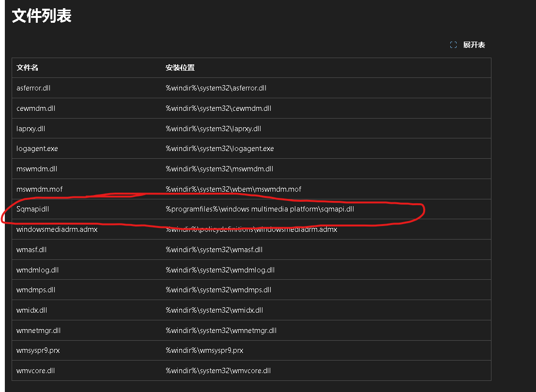The width and height of the screenshot is (536, 392).
Task: Click the %windir%\system32\wmidx.dll path
Action: (x=214, y=310)
